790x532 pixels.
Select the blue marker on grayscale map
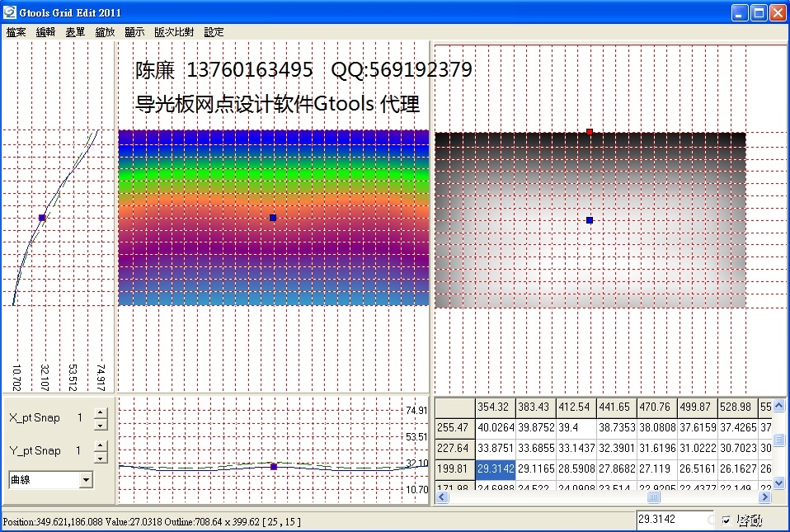(x=590, y=220)
